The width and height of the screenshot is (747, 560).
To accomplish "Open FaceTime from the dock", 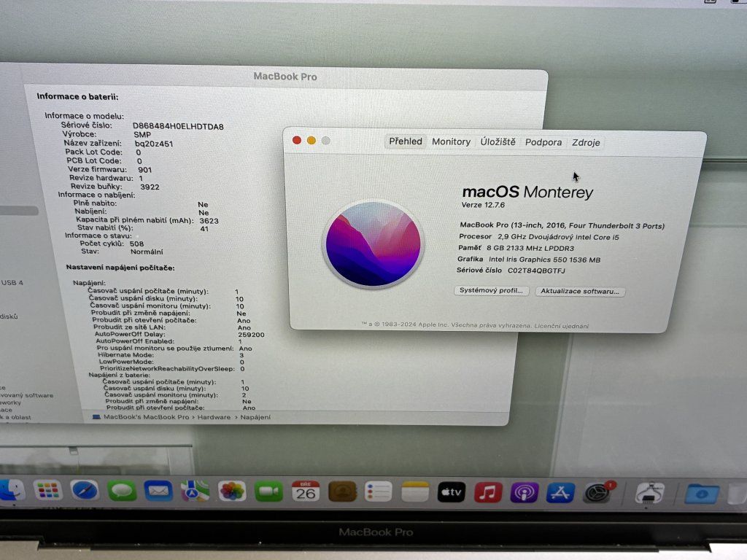I will pyautogui.click(x=268, y=491).
